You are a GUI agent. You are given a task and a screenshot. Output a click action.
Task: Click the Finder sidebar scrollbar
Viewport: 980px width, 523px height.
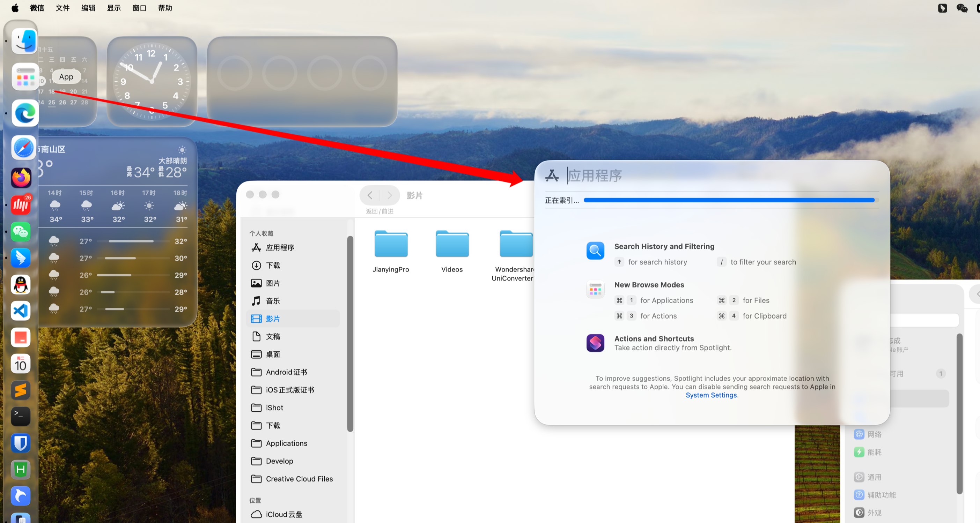click(350, 334)
